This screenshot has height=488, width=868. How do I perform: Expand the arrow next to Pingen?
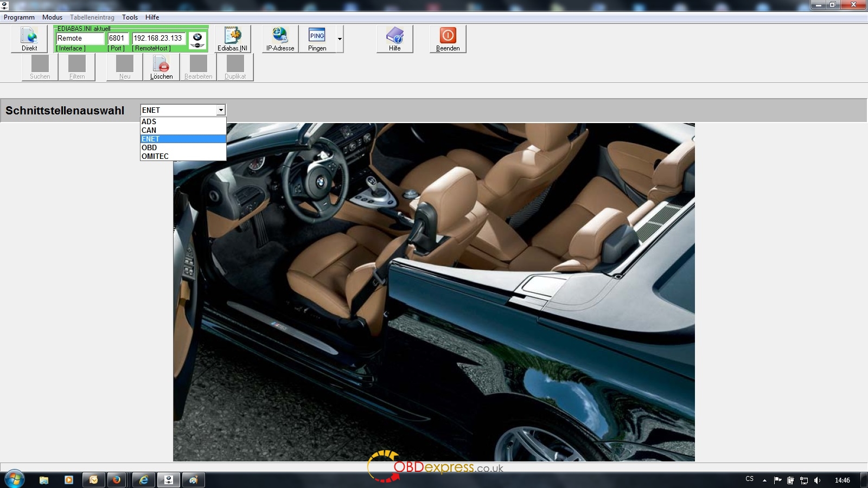(340, 39)
